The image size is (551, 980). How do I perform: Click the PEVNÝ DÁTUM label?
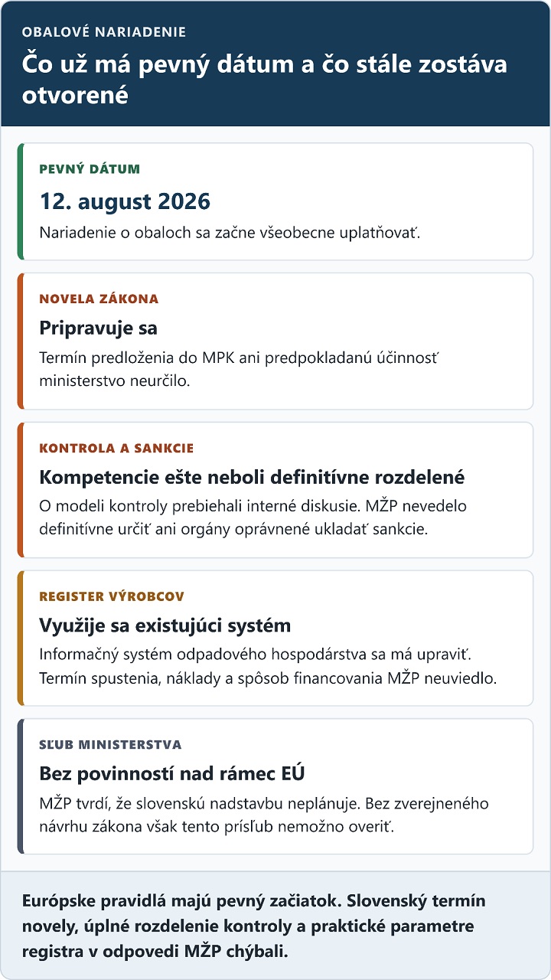(90, 169)
